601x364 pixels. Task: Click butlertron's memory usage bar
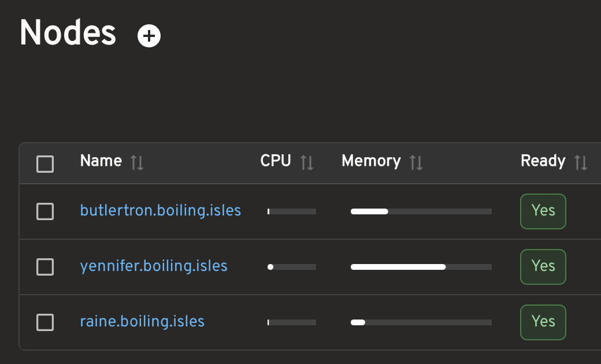(x=421, y=211)
